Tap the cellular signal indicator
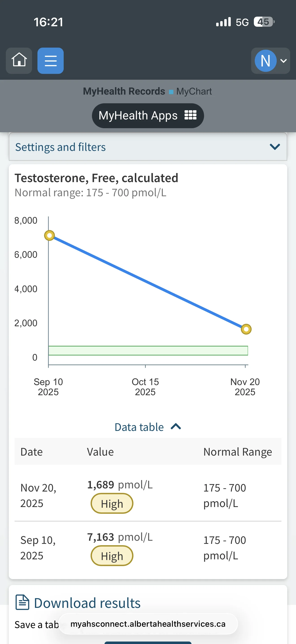The image size is (296, 644). pyautogui.click(x=223, y=22)
